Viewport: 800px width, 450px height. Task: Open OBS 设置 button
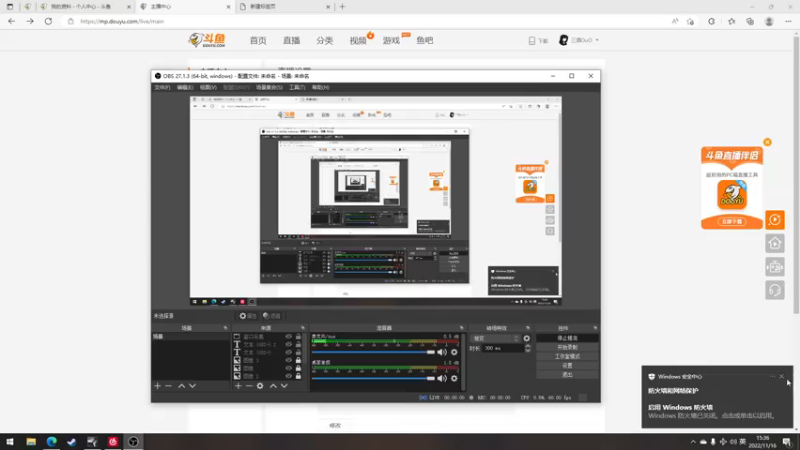click(x=567, y=365)
